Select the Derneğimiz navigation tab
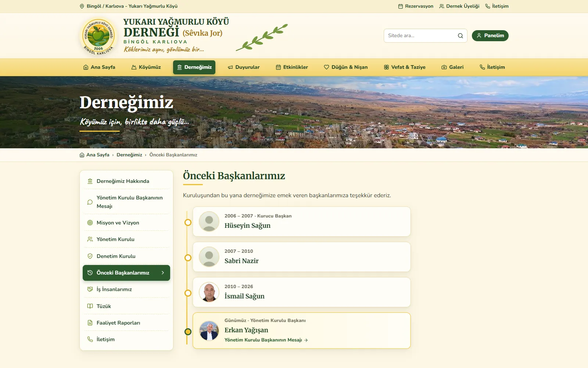Image resolution: width=588 pixels, height=368 pixels. 194,67
